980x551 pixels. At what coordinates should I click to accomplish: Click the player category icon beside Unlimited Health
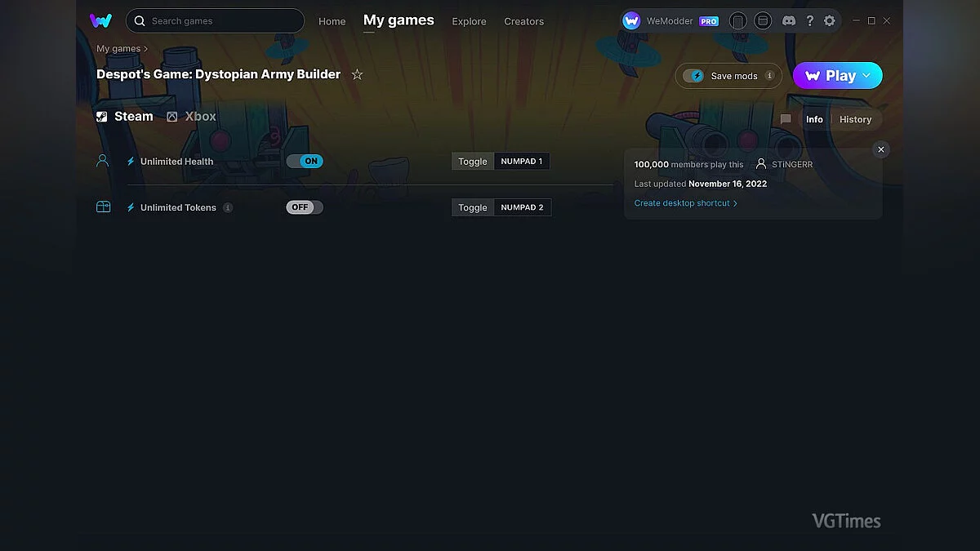coord(103,161)
